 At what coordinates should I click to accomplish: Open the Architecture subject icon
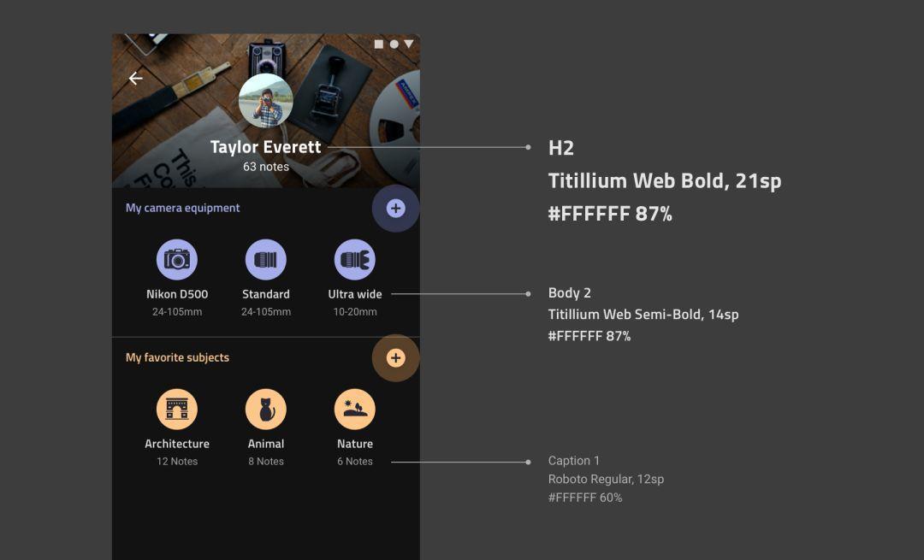click(177, 410)
